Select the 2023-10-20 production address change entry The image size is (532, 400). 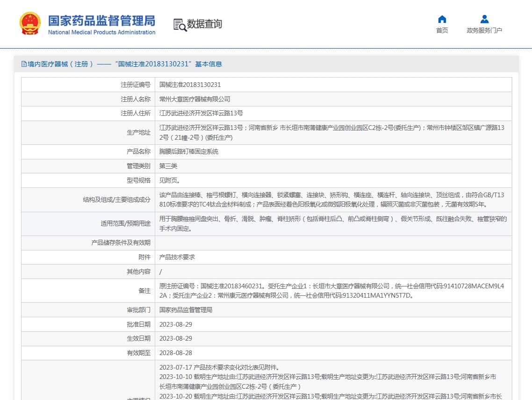click(x=331, y=396)
